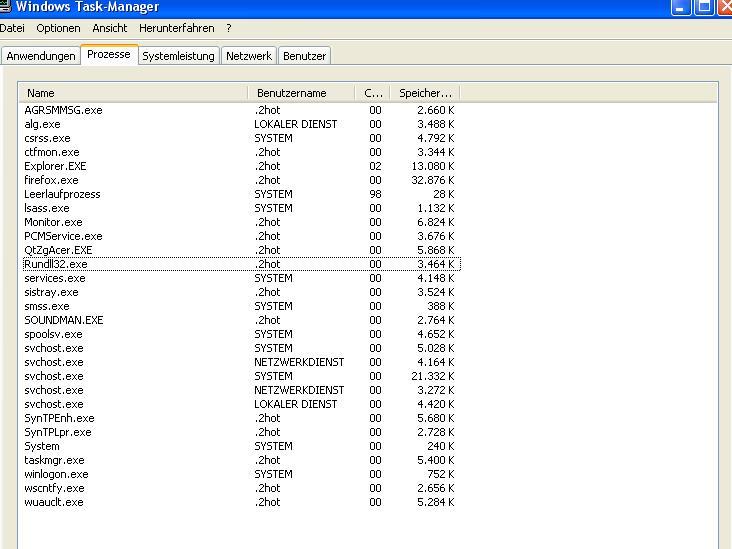Select the smss.exe process
The width and height of the screenshot is (732, 549).
pyautogui.click(x=242, y=306)
